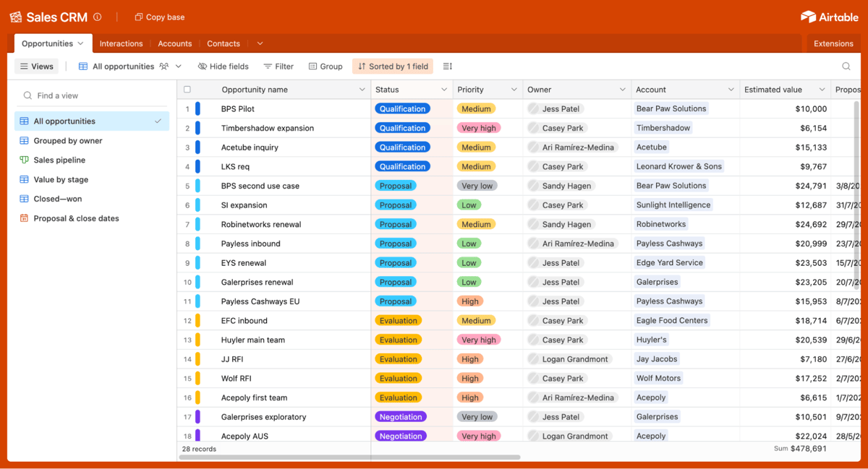Screen dimensions: 868x469
Task: Open the Sunlight Intelligence account link
Action: pos(673,205)
